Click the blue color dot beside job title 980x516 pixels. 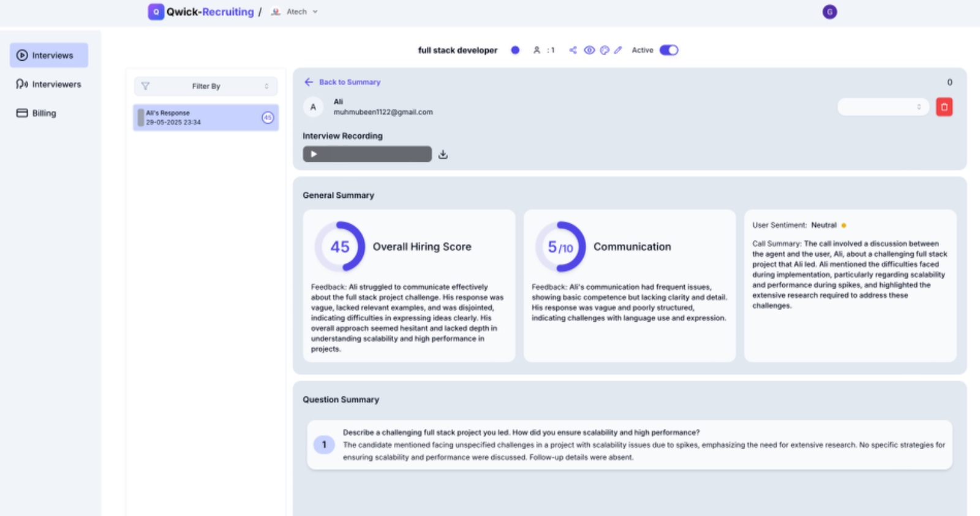coord(515,50)
